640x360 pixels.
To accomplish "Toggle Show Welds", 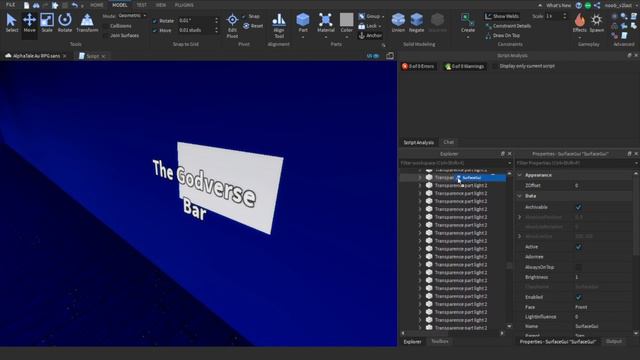I will tap(502, 16).
